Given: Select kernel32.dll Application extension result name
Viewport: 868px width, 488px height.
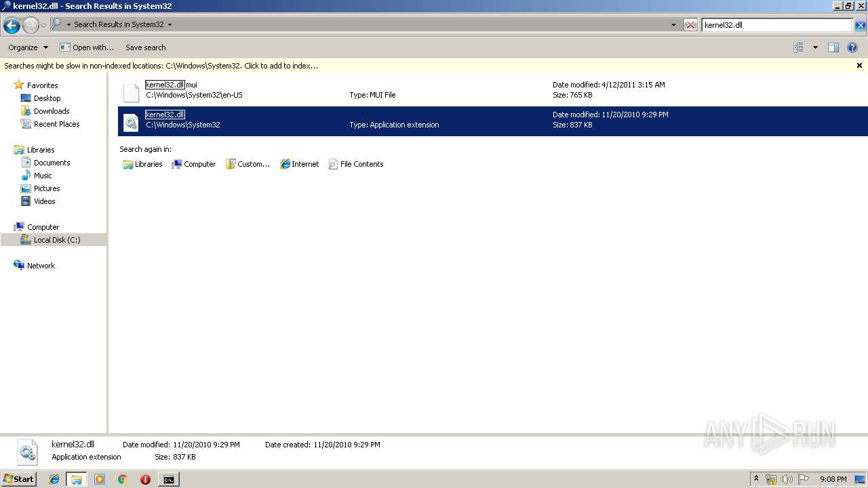Looking at the screenshot, I should [x=165, y=115].
